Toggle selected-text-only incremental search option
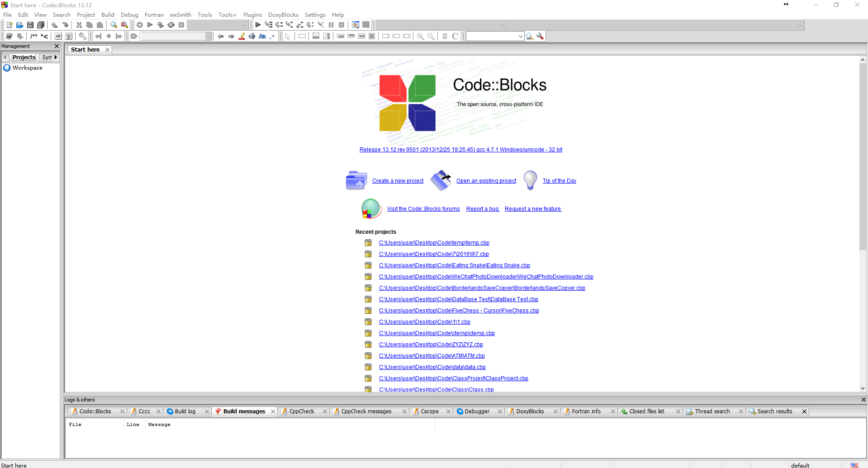This screenshot has width=868, height=468. (252, 36)
